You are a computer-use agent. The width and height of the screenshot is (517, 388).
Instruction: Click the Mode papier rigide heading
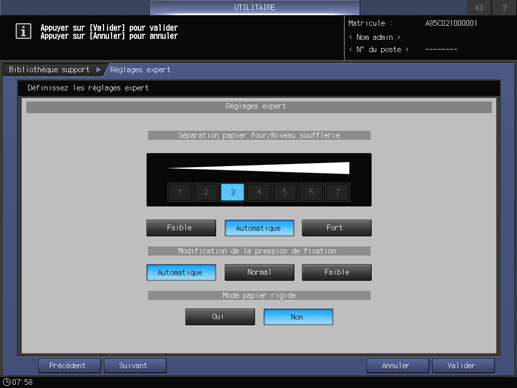pos(259,295)
